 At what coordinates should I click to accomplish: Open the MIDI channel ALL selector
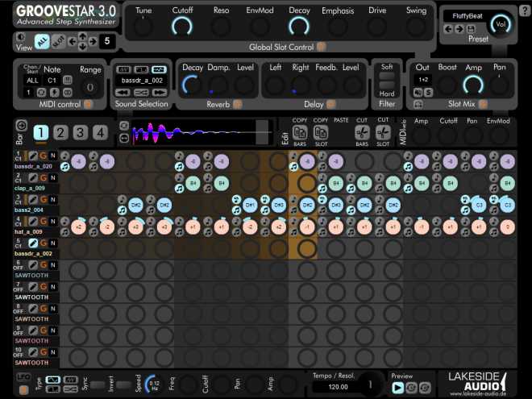point(32,81)
